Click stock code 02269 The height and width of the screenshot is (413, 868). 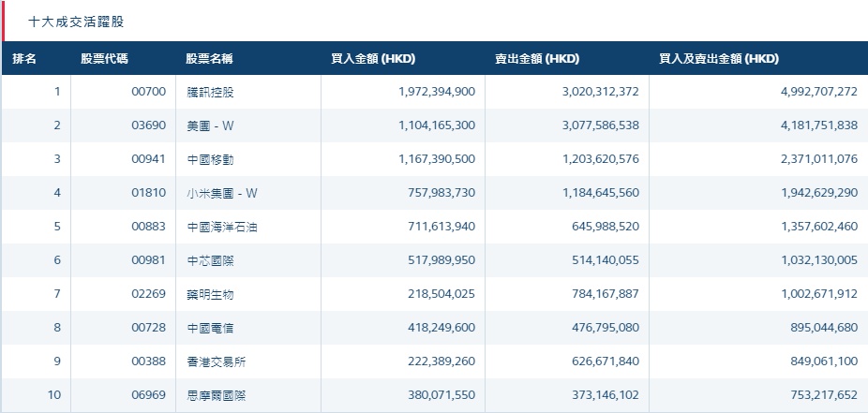point(148,294)
